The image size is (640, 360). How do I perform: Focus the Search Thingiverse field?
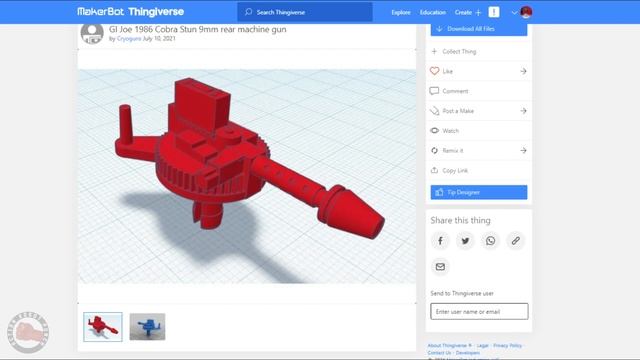click(305, 12)
